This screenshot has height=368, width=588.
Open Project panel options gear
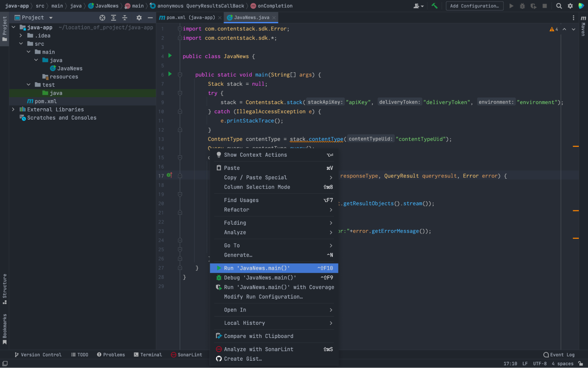[139, 17]
